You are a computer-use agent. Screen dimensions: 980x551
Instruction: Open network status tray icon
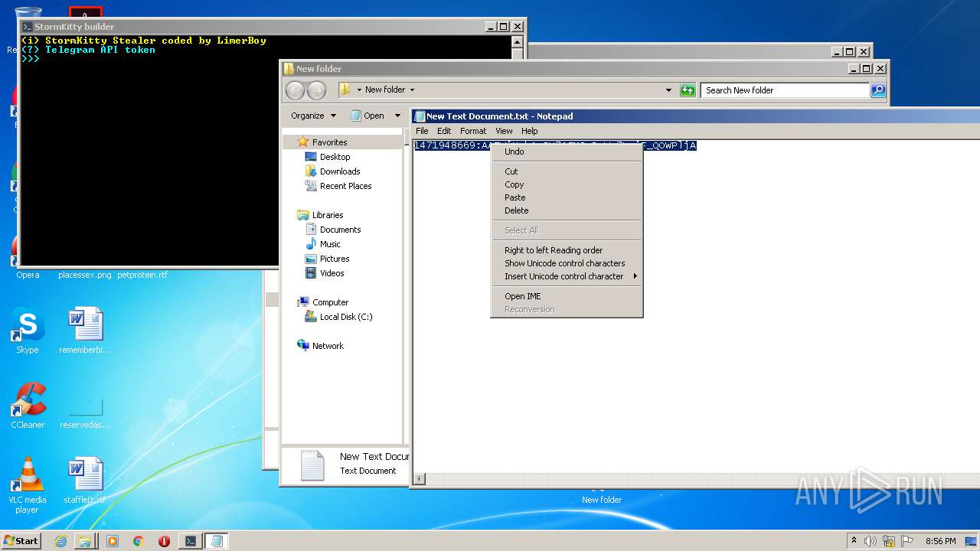pyautogui.click(x=889, y=541)
